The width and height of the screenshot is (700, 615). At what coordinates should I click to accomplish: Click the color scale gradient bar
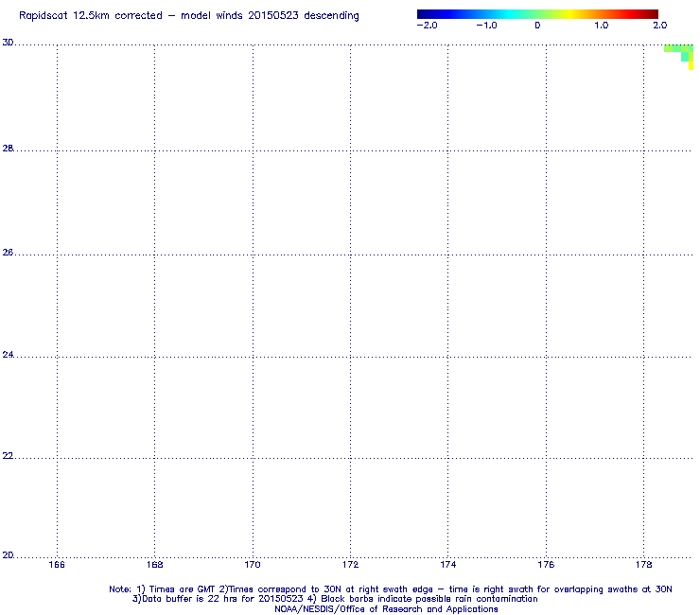pyautogui.click(x=537, y=14)
